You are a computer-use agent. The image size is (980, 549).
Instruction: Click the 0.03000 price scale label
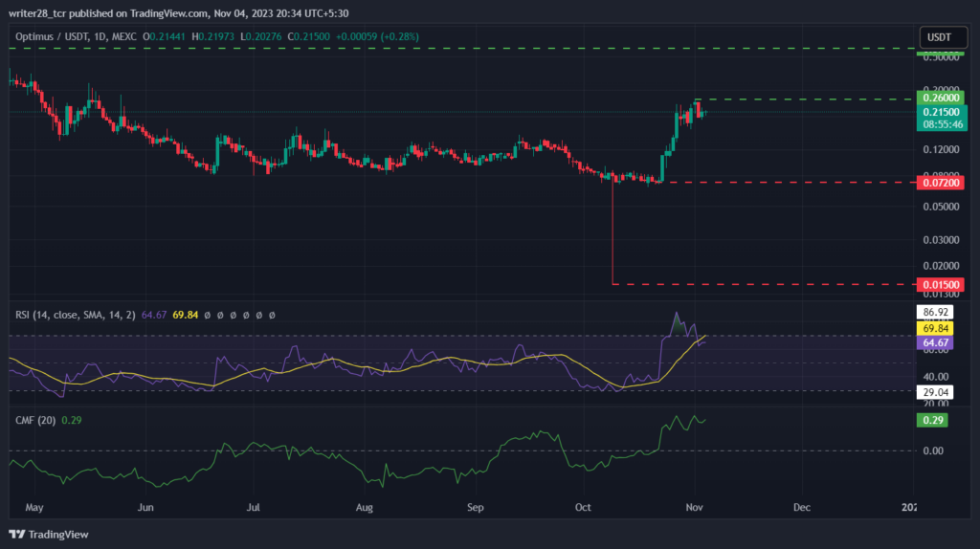pyautogui.click(x=941, y=240)
